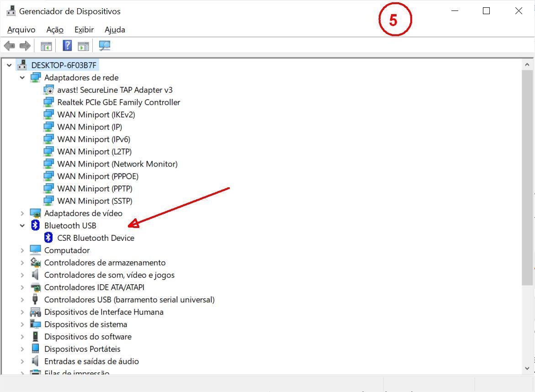The width and height of the screenshot is (535, 392).
Task: Open the Ajuda menu
Action: pos(115,30)
